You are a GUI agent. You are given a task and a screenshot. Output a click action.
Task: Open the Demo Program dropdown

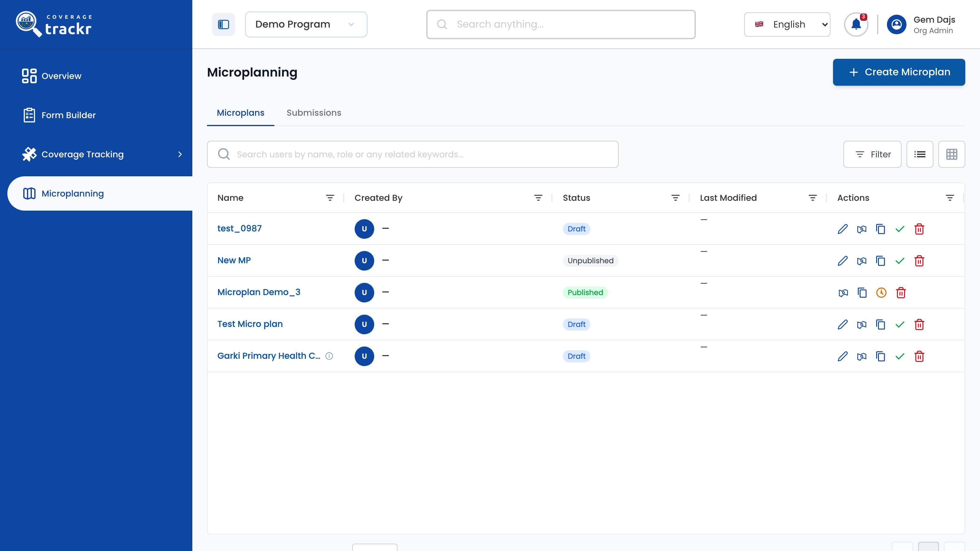306,24
